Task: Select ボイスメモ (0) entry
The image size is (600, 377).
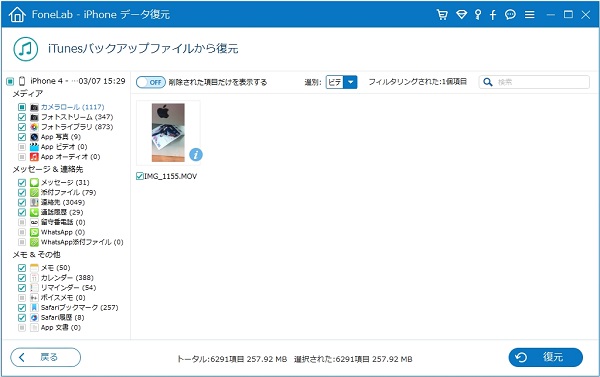Action: (63, 298)
